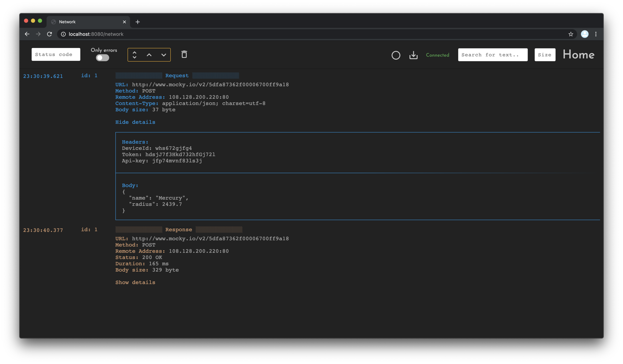Click the up chevron navigation arrow
This screenshot has height=364, width=623.
149,55
